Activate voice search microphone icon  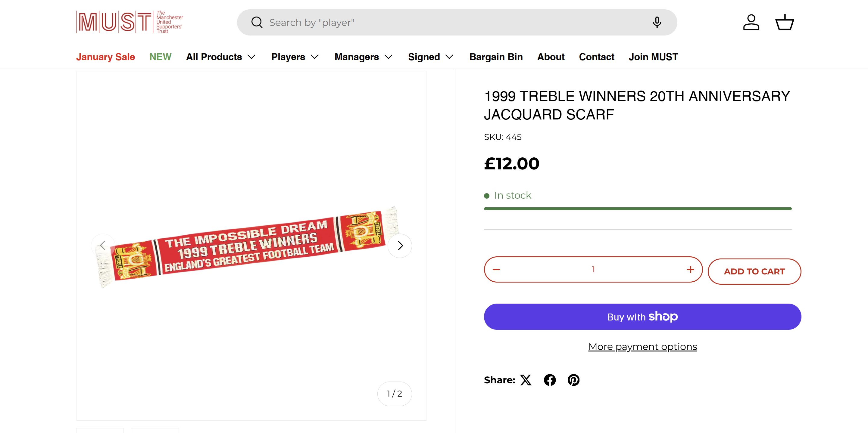click(x=657, y=23)
